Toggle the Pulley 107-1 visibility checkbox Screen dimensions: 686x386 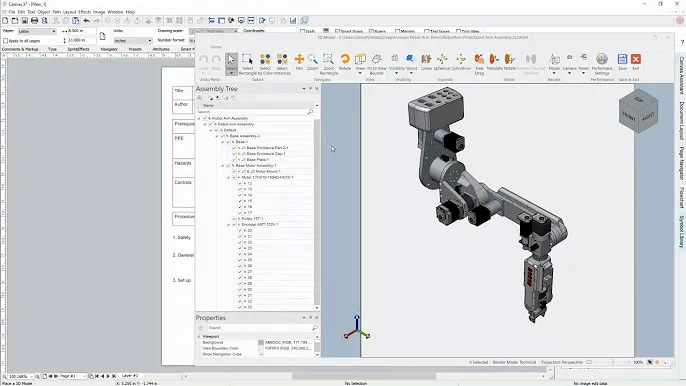click(x=234, y=218)
